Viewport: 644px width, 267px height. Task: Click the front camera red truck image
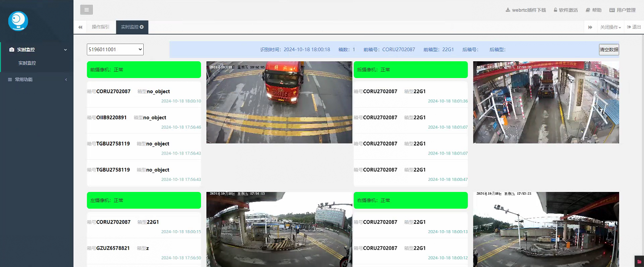point(279,102)
